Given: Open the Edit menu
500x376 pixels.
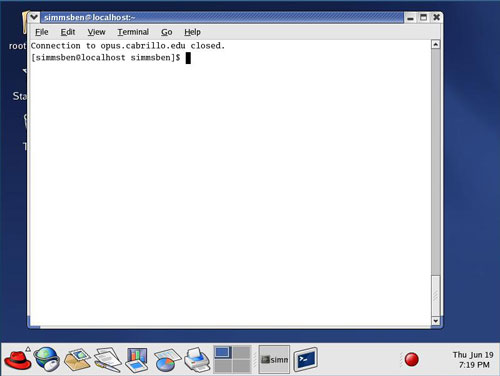Looking at the screenshot, I should click(68, 32).
